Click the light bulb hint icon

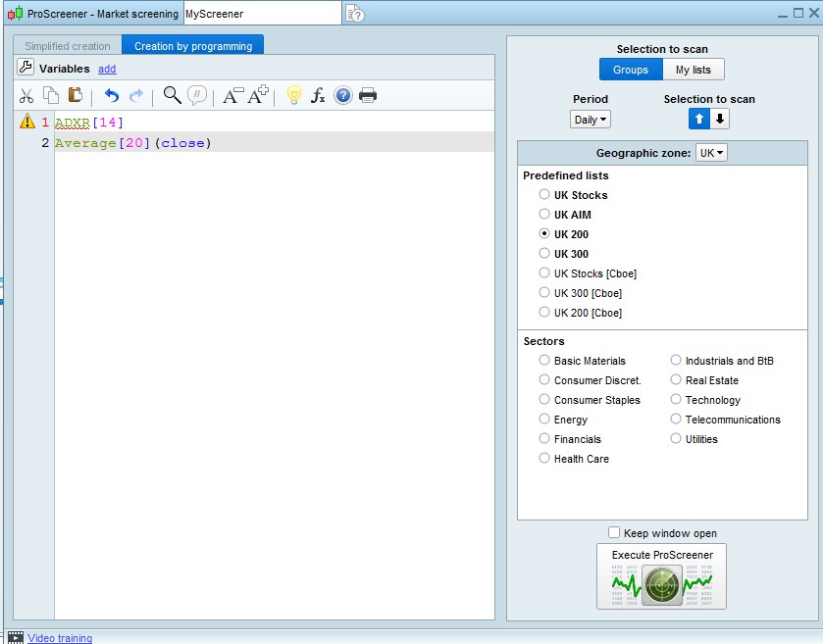coord(292,95)
